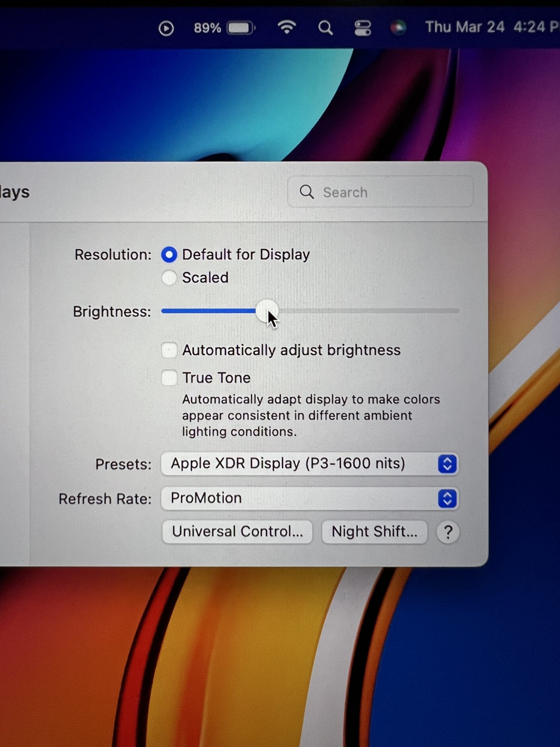Click the Brightness slider knob

[267, 311]
